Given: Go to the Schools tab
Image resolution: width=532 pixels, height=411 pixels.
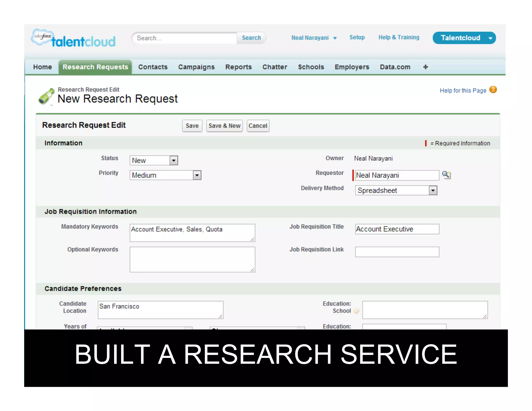Looking at the screenshot, I should 311,67.
